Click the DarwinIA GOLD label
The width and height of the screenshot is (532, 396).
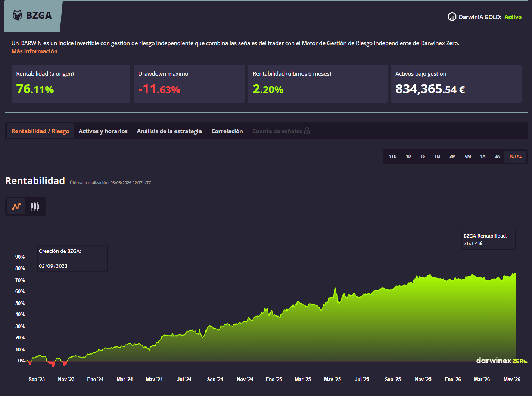point(480,17)
